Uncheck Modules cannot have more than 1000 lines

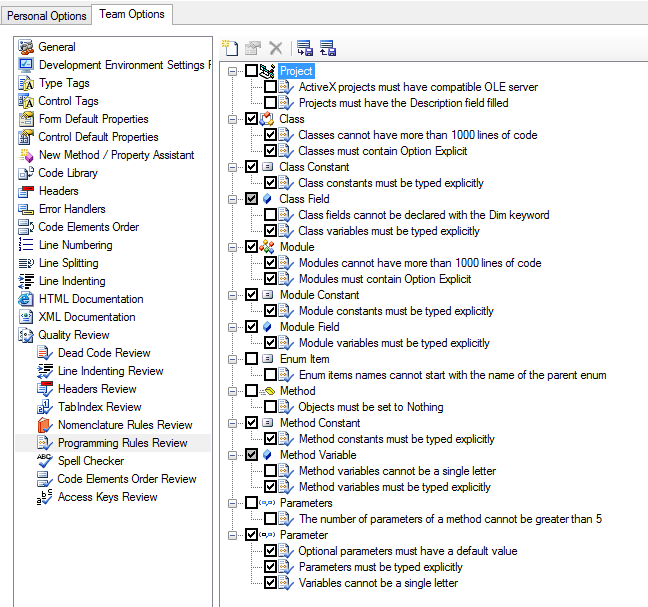click(271, 263)
